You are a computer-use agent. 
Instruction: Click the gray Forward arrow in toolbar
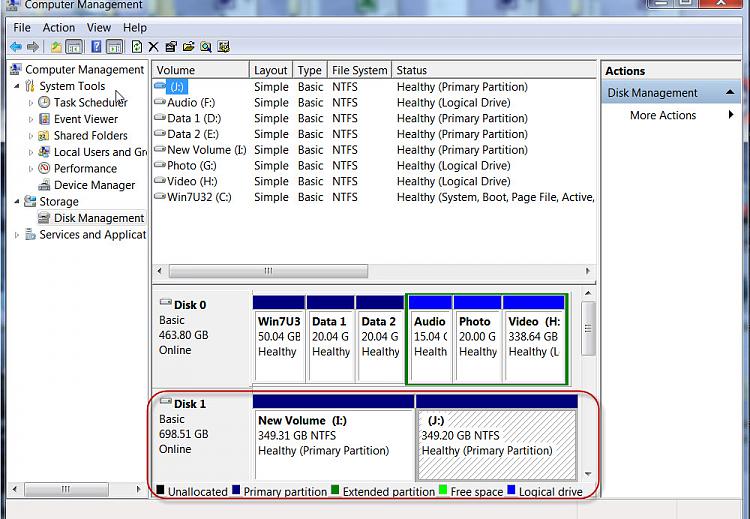tap(33, 47)
